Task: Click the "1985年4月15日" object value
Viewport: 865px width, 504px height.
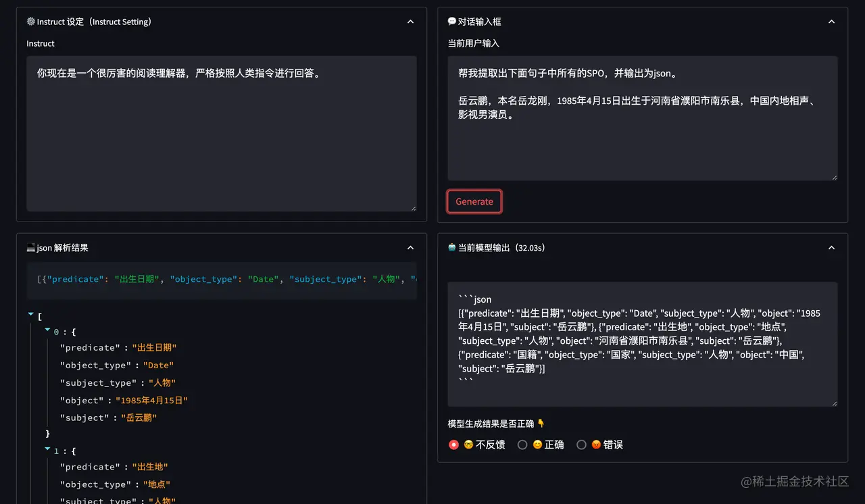Action: [x=152, y=401]
